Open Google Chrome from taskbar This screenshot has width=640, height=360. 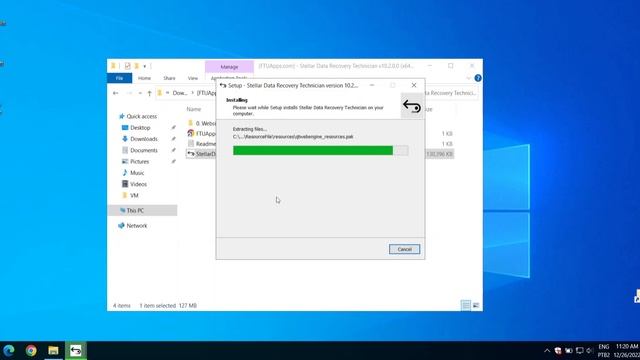pyautogui.click(x=31, y=350)
